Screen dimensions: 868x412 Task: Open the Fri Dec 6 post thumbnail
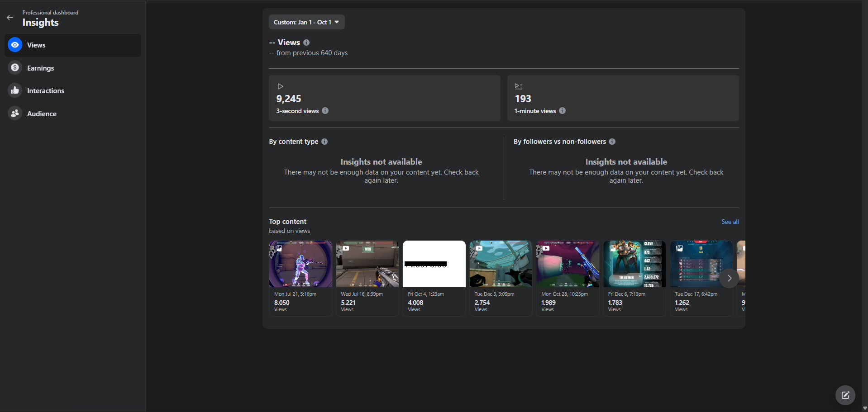coord(634,264)
